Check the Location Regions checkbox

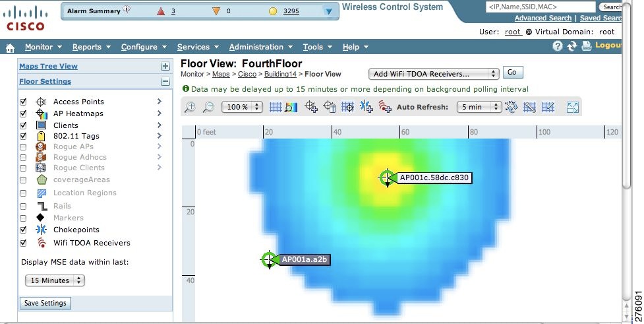(23, 193)
